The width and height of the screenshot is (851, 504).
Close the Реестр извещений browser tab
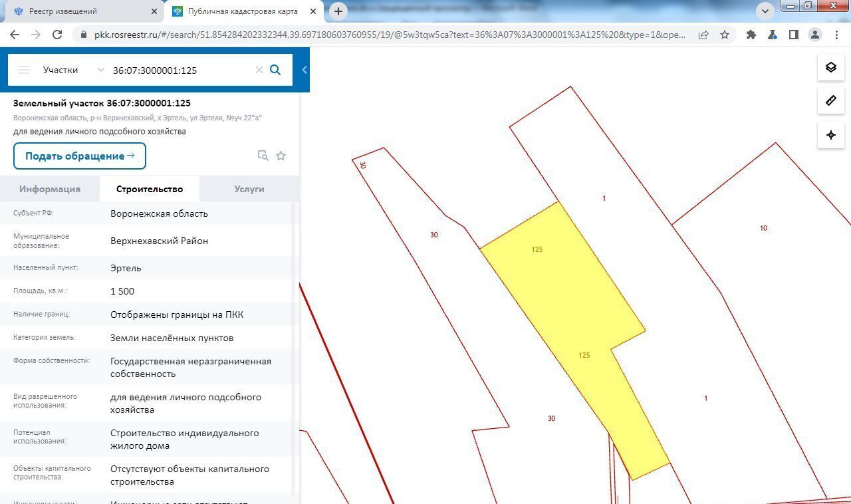154,11
